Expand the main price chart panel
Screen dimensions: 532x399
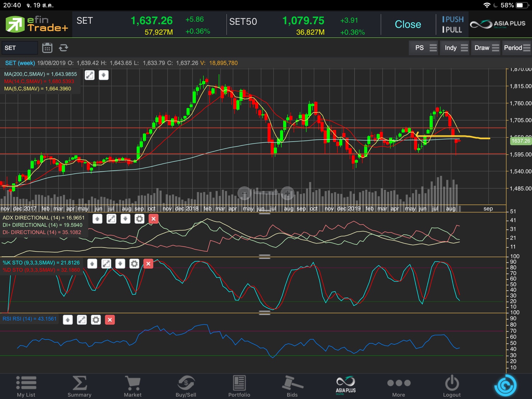click(90, 75)
